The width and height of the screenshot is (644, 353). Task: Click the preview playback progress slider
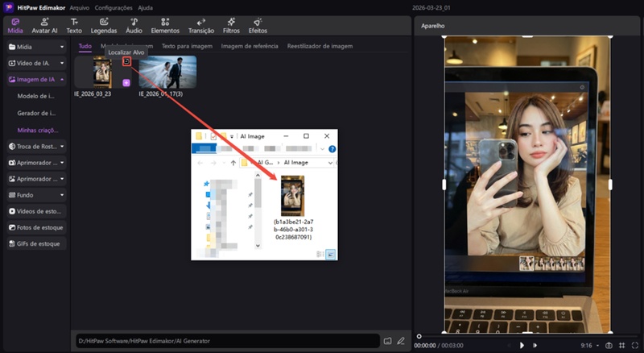pyautogui.click(x=515, y=335)
